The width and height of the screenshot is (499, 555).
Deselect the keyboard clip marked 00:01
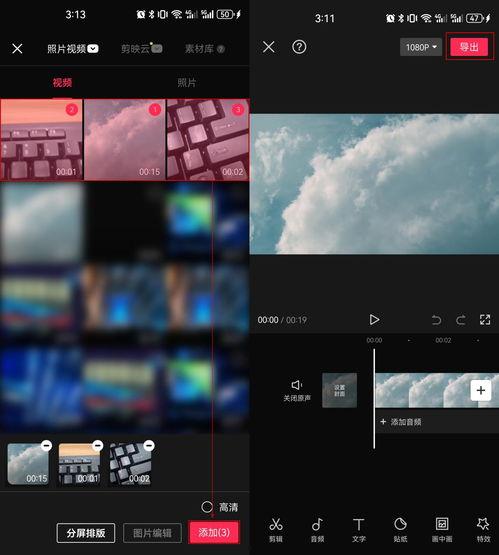click(x=41, y=139)
